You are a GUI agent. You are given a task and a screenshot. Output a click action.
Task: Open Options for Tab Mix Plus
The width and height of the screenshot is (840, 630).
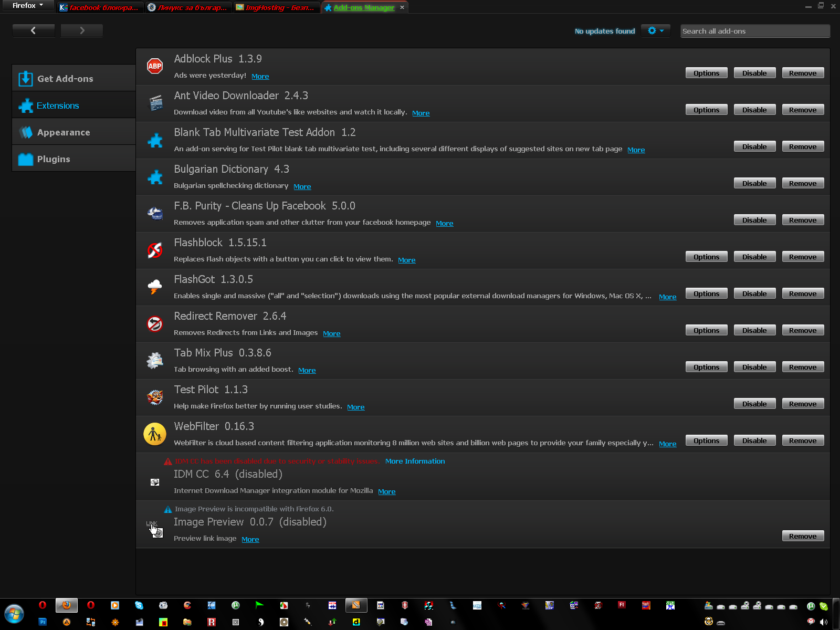click(x=706, y=367)
